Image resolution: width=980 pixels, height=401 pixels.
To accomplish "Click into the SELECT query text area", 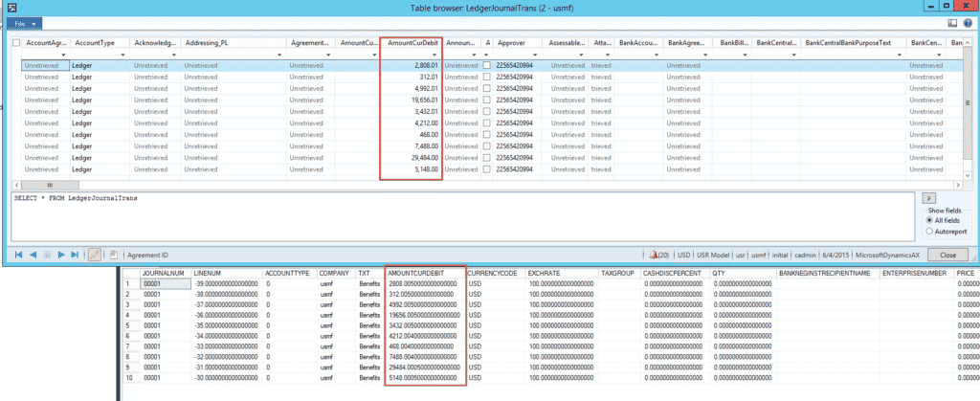I will pos(464,216).
